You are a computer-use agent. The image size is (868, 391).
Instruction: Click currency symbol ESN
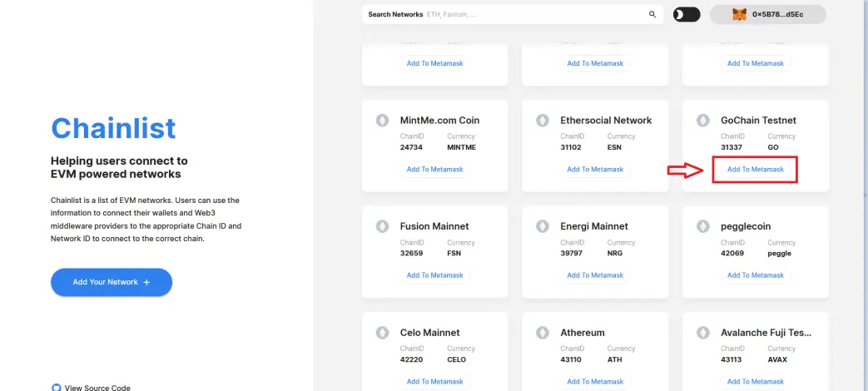(x=615, y=147)
